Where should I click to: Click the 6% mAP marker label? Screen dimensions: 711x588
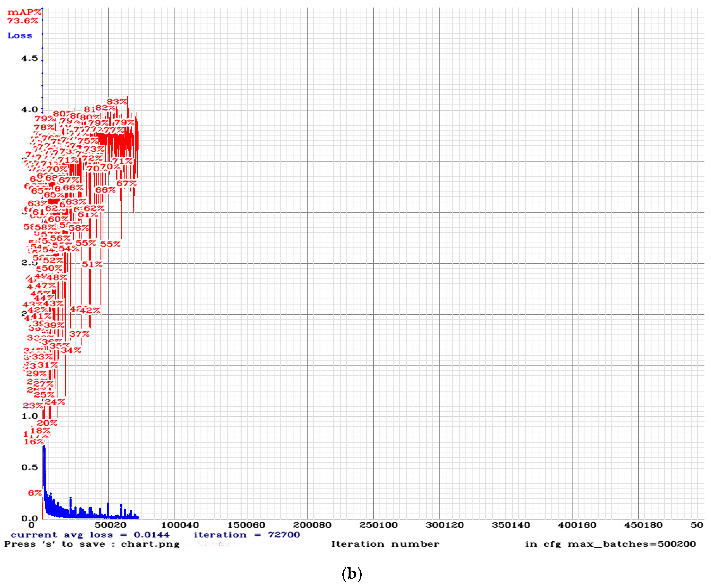pyautogui.click(x=35, y=493)
